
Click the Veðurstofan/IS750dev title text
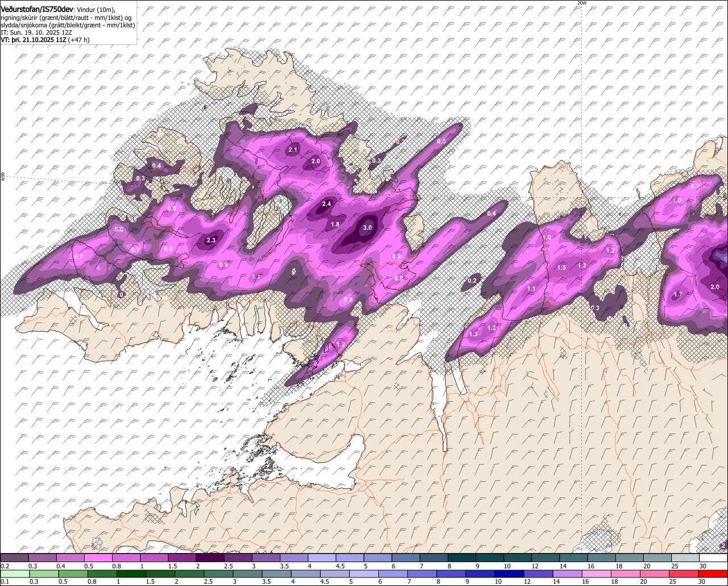click(x=37, y=9)
